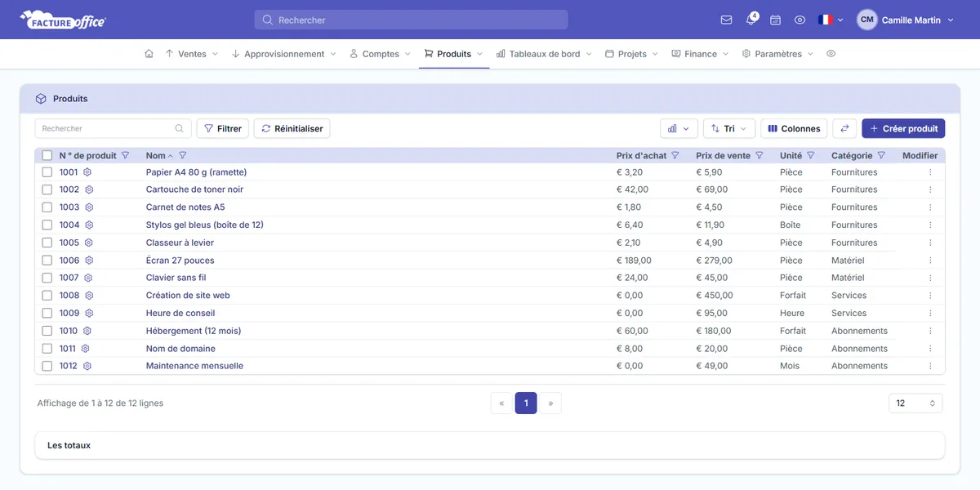Filter the Prix d'achat column
The width and height of the screenshot is (980, 490).
tap(675, 155)
